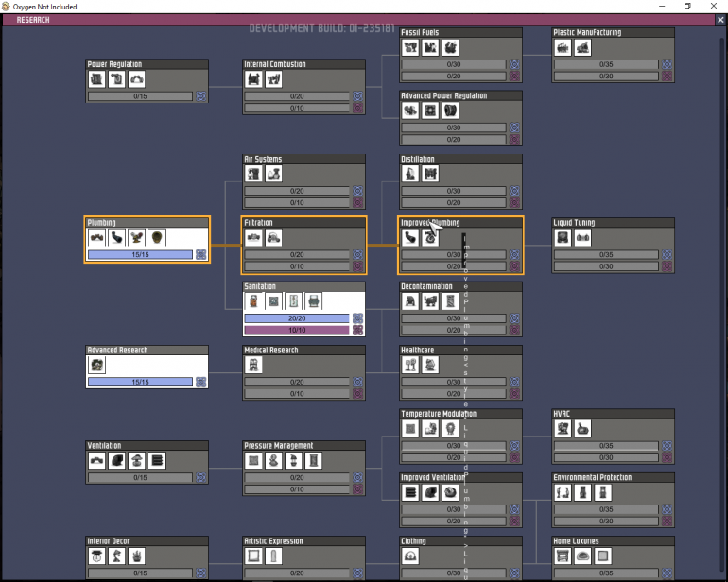Click the gas bridge icon, first in Ventilation
728x582 pixels.
(x=97, y=460)
